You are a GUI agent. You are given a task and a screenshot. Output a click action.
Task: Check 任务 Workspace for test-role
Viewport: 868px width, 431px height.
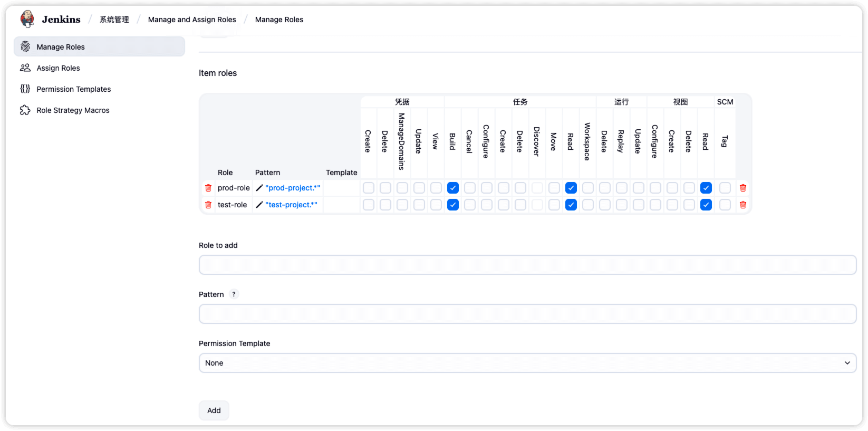tap(588, 205)
